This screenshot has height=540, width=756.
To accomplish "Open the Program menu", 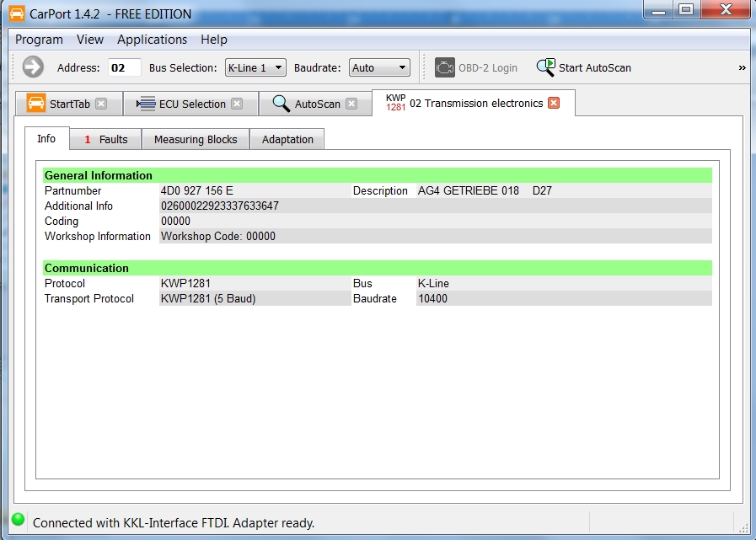I will [39, 40].
